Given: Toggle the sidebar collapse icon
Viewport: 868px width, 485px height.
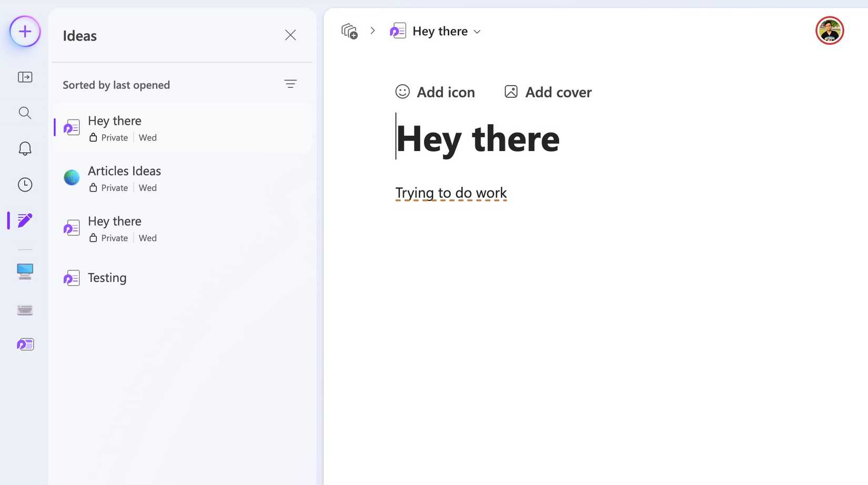Looking at the screenshot, I should [x=24, y=77].
